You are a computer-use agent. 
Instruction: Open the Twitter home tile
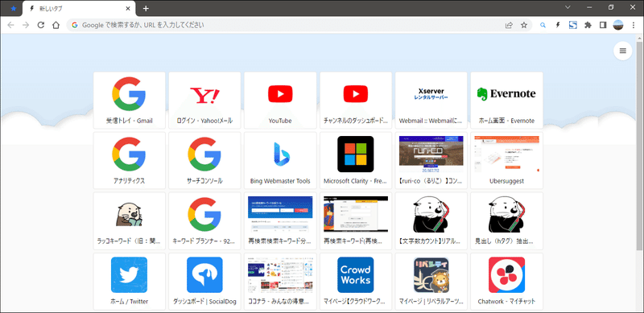tap(129, 281)
